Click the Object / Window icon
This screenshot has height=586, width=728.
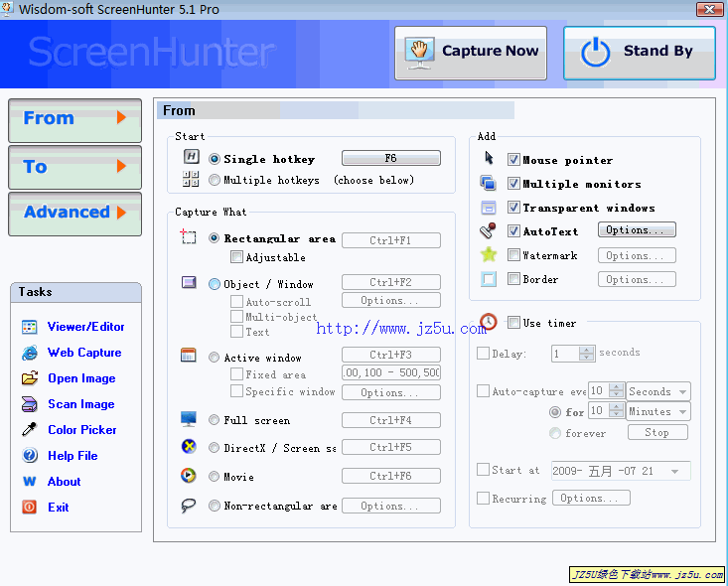pos(189,282)
